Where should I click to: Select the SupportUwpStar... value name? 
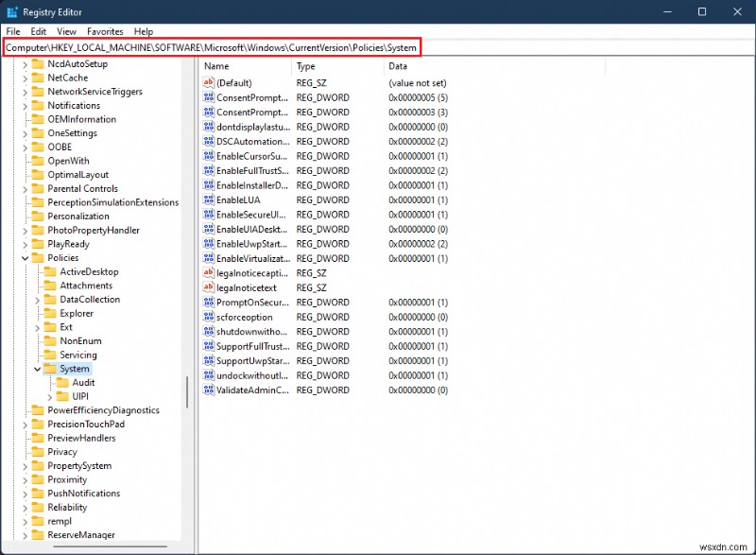[253, 360]
